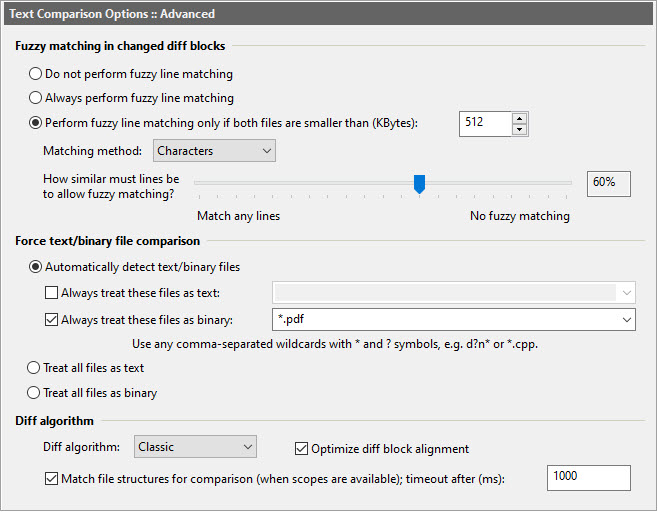Decrease KBytes value with down arrow

click(520, 129)
